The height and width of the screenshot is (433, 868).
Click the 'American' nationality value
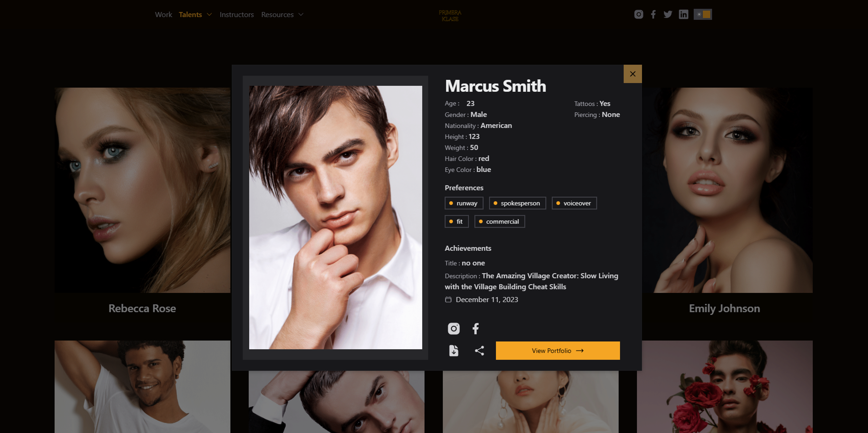click(496, 126)
